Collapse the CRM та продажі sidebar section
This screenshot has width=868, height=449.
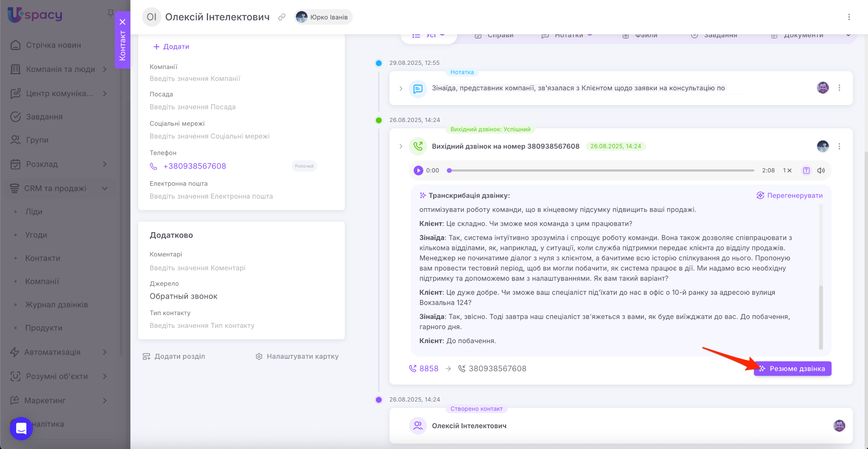click(105, 188)
